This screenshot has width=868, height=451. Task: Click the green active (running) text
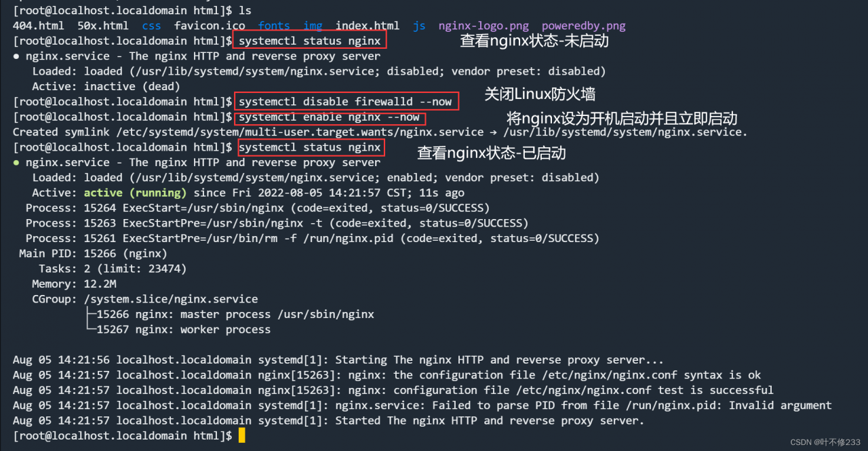tap(135, 193)
